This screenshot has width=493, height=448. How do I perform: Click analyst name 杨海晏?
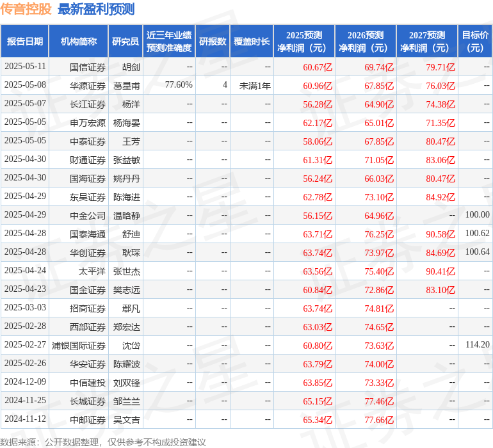126,123
